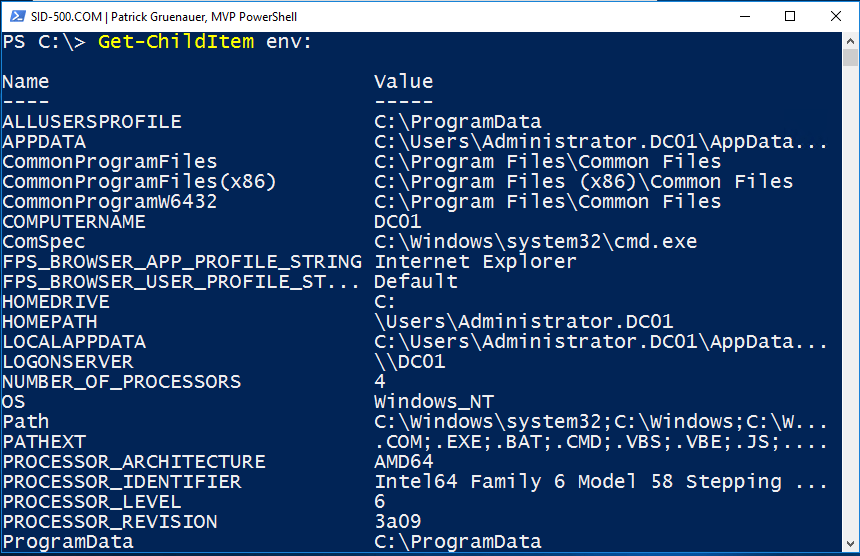Click the AMD64 architecture value
The height and width of the screenshot is (556, 860).
pyautogui.click(x=404, y=462)
